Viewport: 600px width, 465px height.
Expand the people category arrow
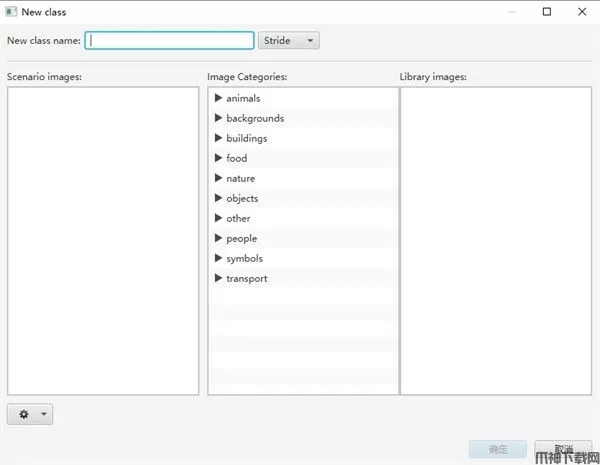(x=218, y=238)
